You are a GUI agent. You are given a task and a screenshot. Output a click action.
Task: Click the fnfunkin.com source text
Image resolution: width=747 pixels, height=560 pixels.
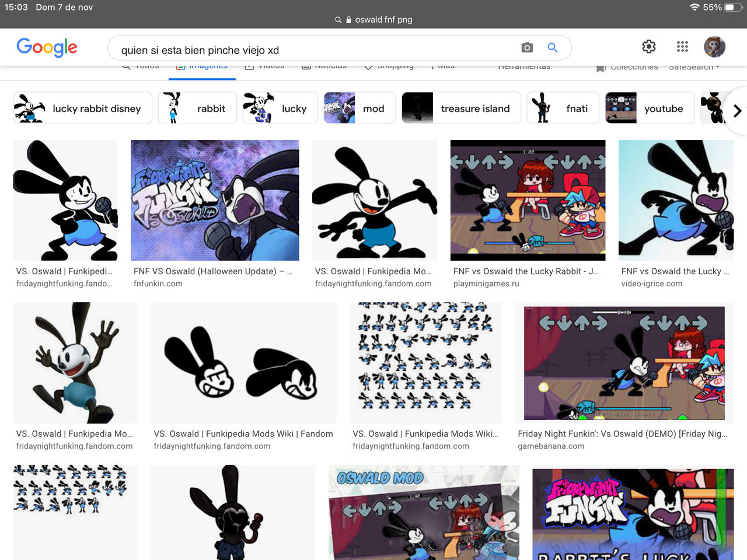pyautogui.click(x=158, y=283)
